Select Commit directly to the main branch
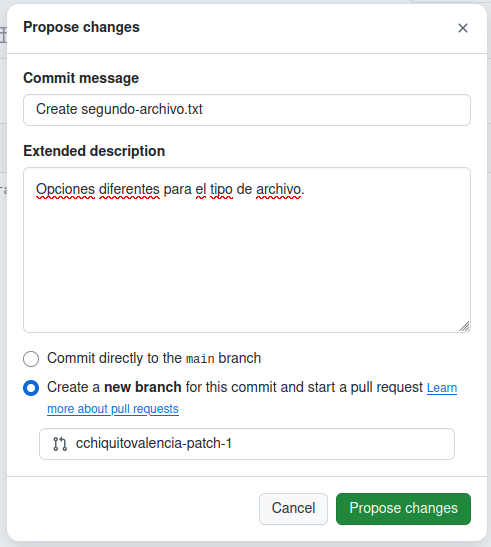491x547 pixels. tap(31, 359)
